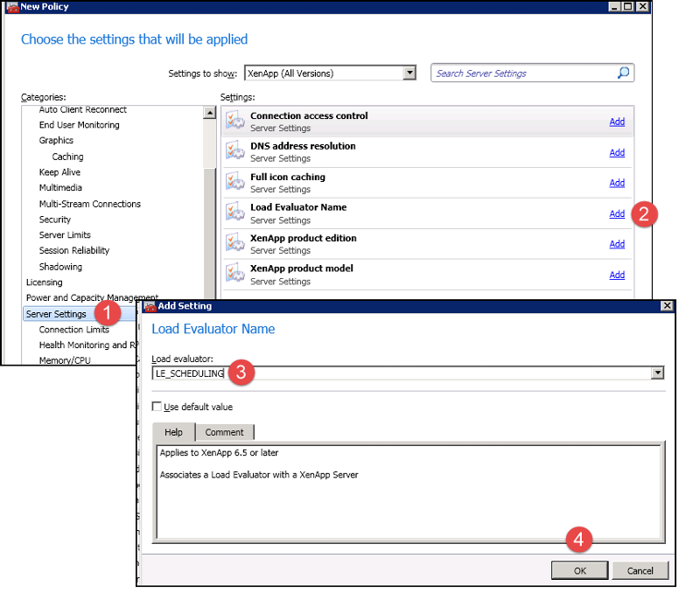Select the Multimedia category
This screenshot has height=600, width=700.
tap(60, 187)
